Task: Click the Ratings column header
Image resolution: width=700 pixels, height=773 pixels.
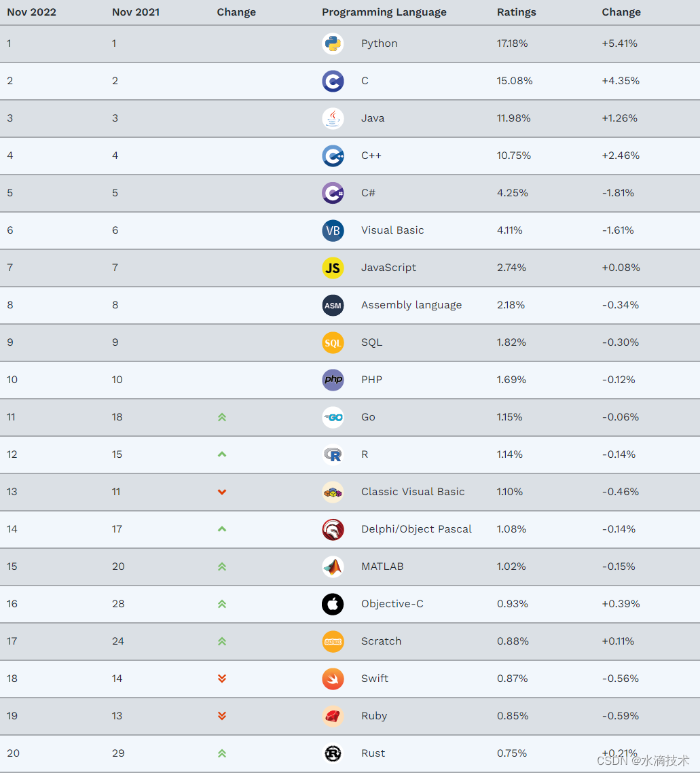Action: point(516,12)
